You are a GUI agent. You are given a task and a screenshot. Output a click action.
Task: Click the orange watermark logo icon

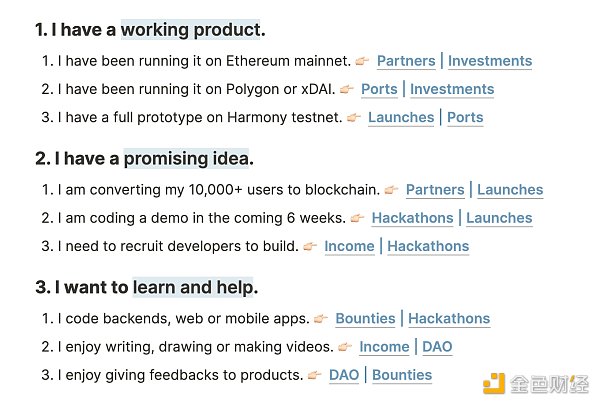494,384
